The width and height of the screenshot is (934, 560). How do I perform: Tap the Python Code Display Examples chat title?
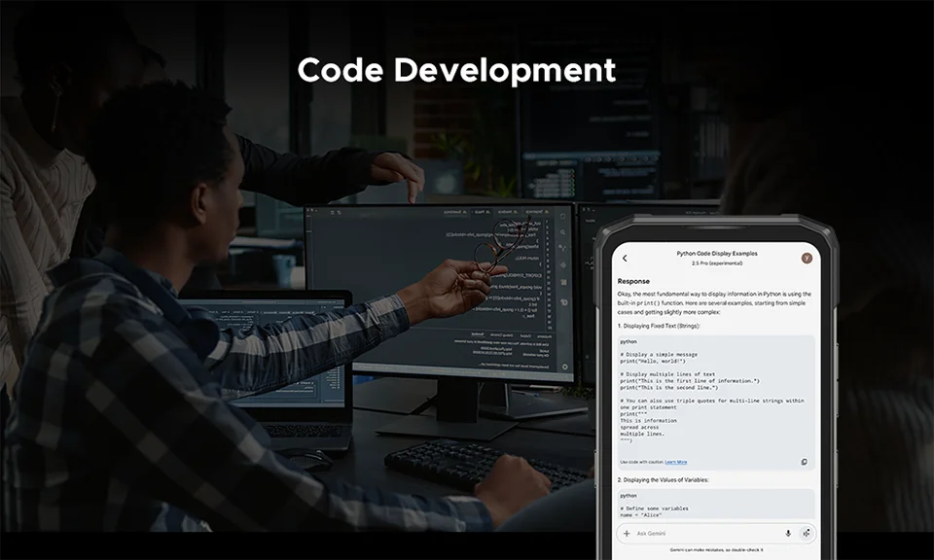coord(716,253)
